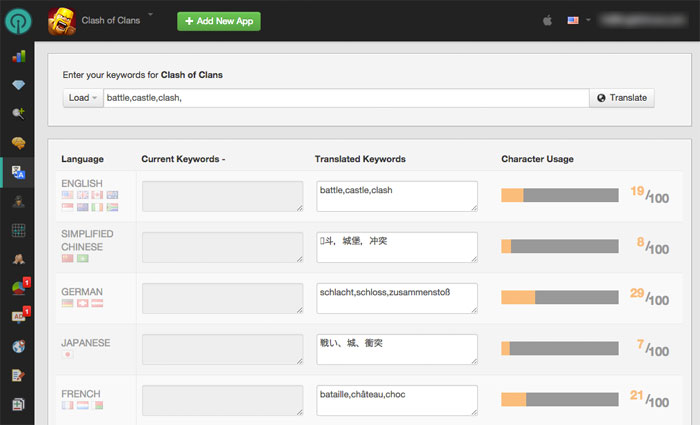Click the Simplified Chinese translated keywords box
700x425 pixels.
397,247
